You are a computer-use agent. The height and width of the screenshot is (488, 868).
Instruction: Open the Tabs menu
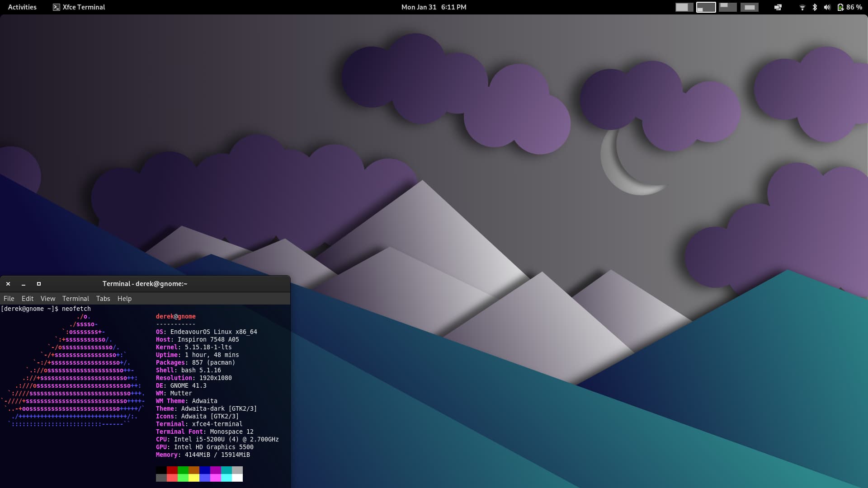tap(103, 299)
